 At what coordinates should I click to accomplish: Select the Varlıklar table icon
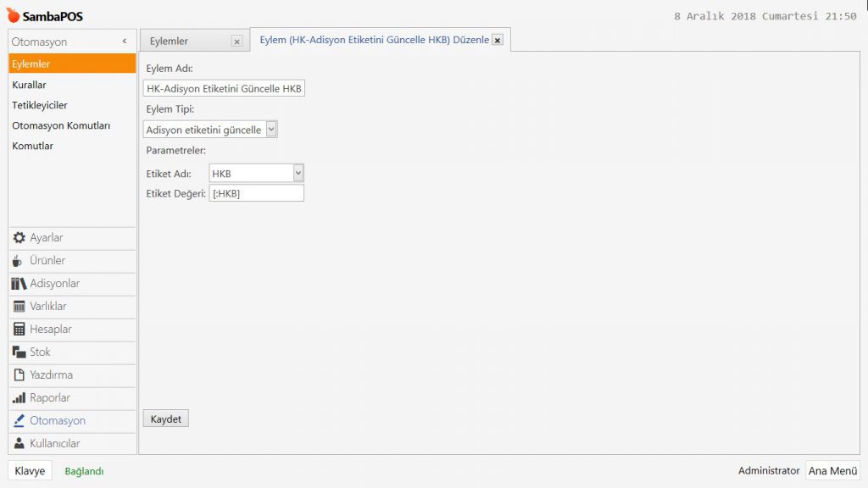pos(19,307)
